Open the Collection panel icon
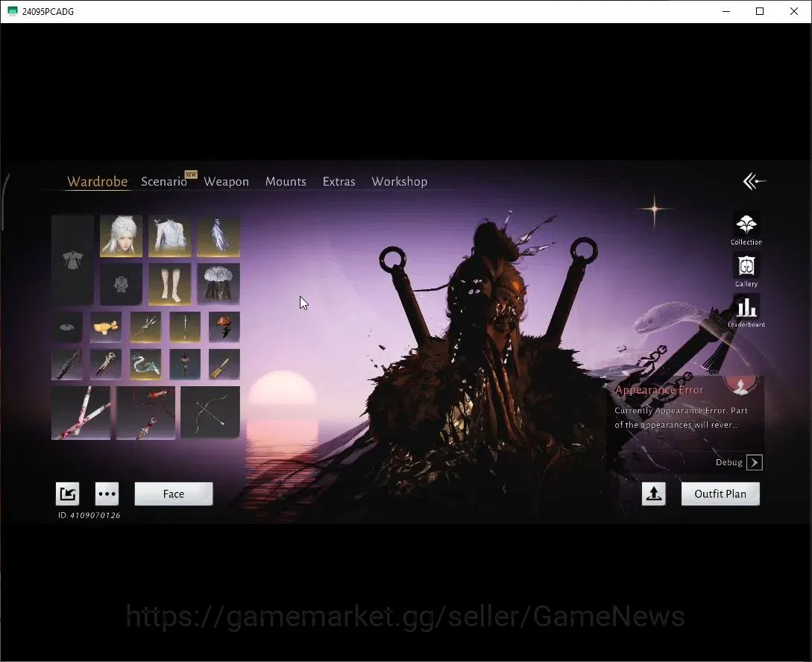This screenshot has width=812, height=662. pos(746,228)
